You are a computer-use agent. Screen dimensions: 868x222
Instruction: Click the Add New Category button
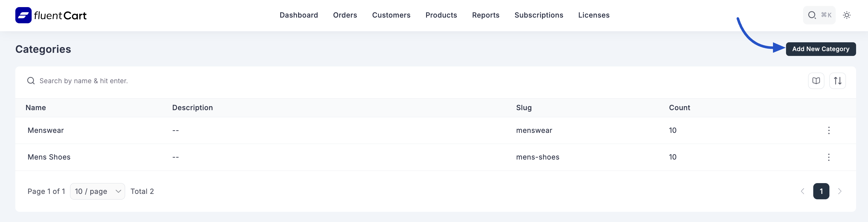pos(821,49)
